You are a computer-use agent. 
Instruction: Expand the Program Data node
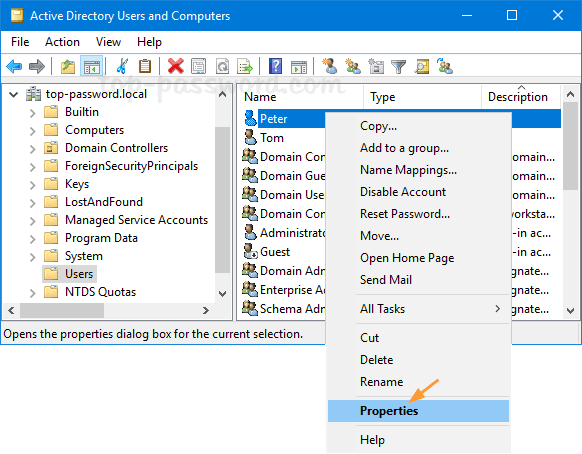click(33, 239)
